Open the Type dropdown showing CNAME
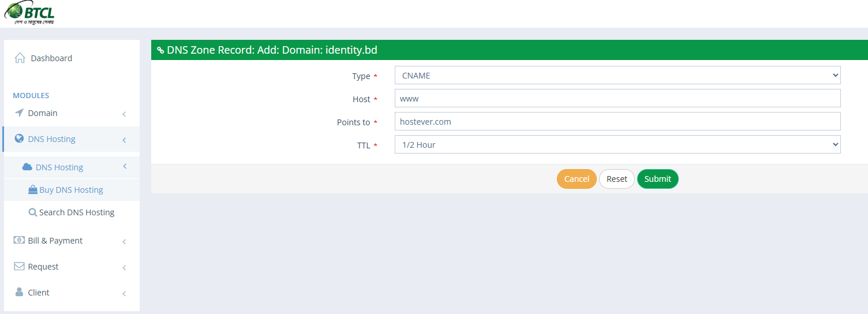Viewport: 868px width, 314px height. 617,76
